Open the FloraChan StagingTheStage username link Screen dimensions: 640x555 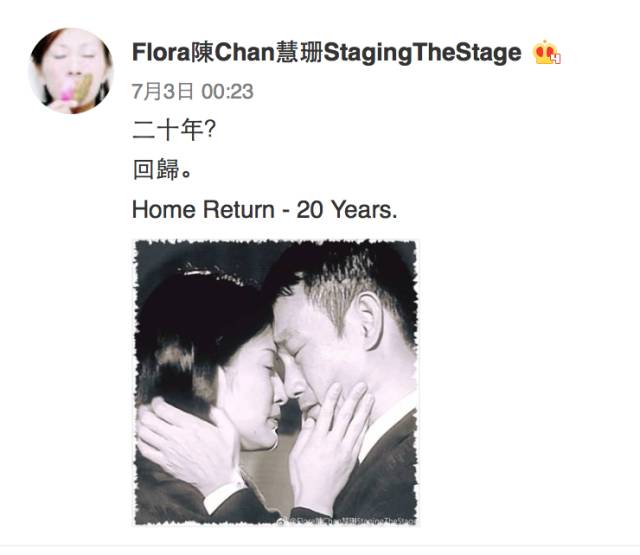pyautogui.click(x=327, y=53)
